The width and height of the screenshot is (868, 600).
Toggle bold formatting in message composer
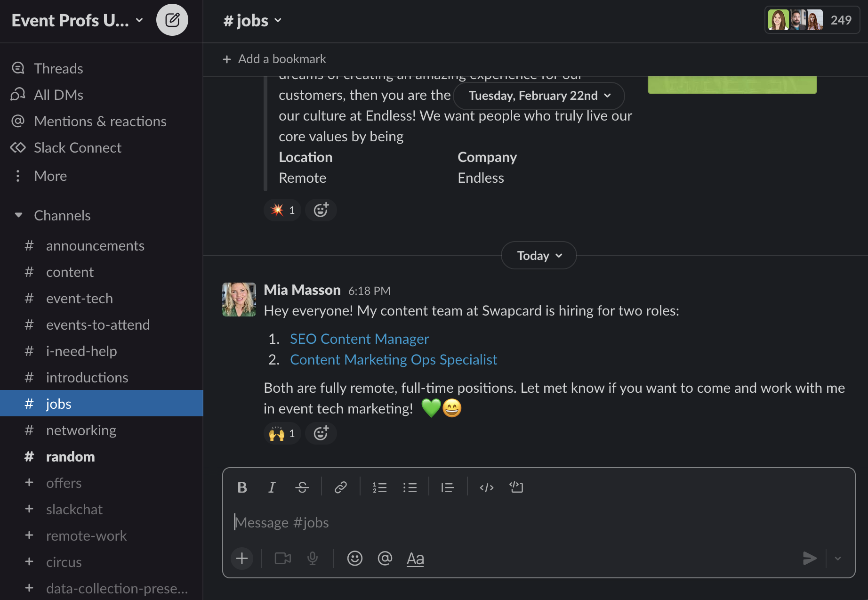[242, 487]
